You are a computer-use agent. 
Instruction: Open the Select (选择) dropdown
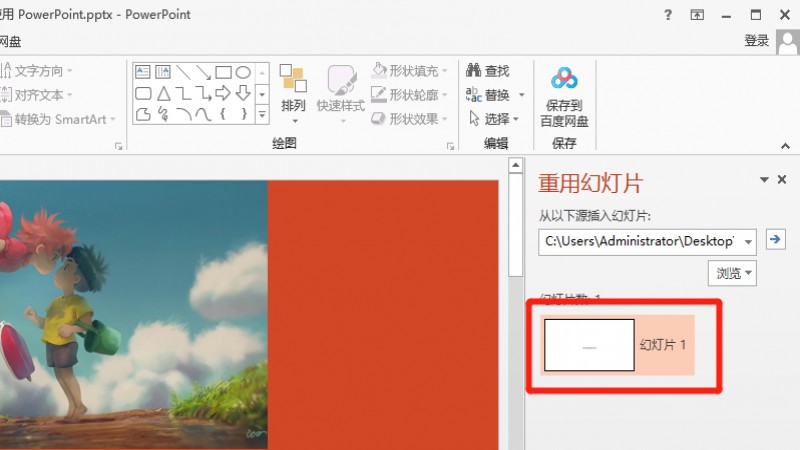[494, 119]
